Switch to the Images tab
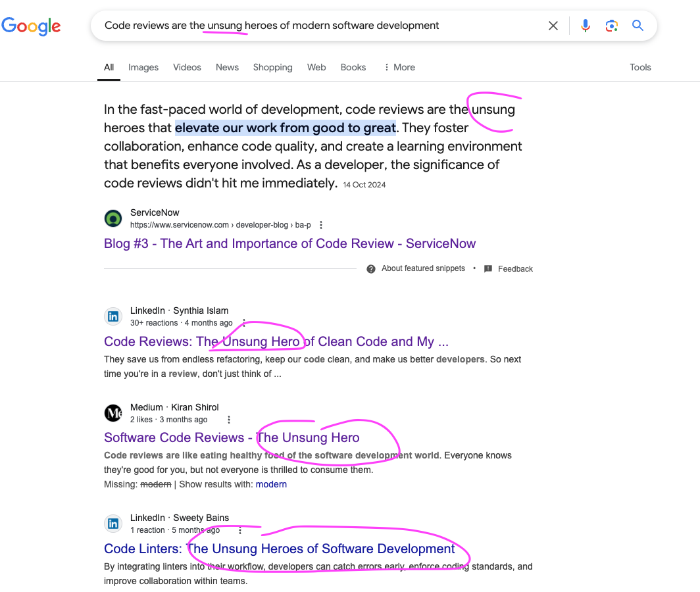The width and height of the screenshot is (700, 592). pos(143,67)
